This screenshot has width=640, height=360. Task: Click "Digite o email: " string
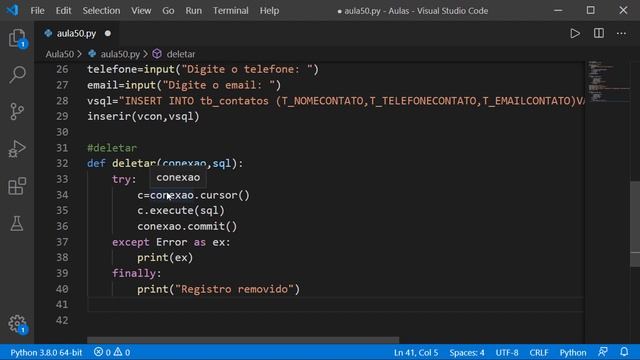click(219, 85)
